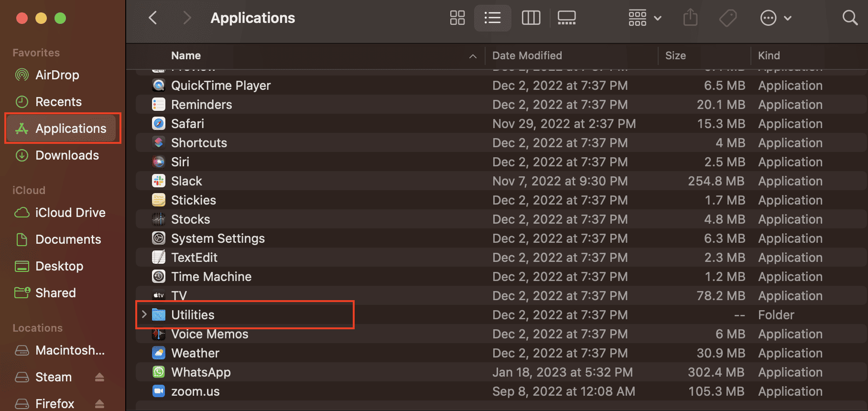Eject the Steam volume
The width and height of the screenshot is (868, 411).
[99, 377]
